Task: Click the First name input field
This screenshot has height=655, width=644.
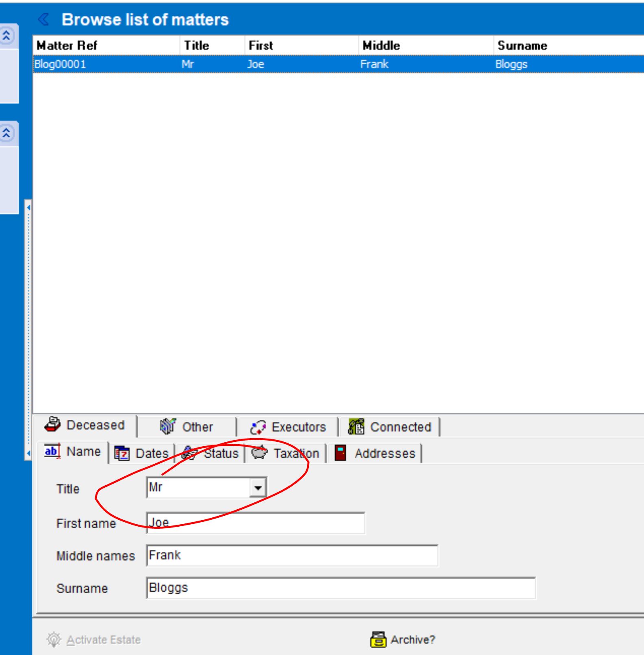Action: 255,523
